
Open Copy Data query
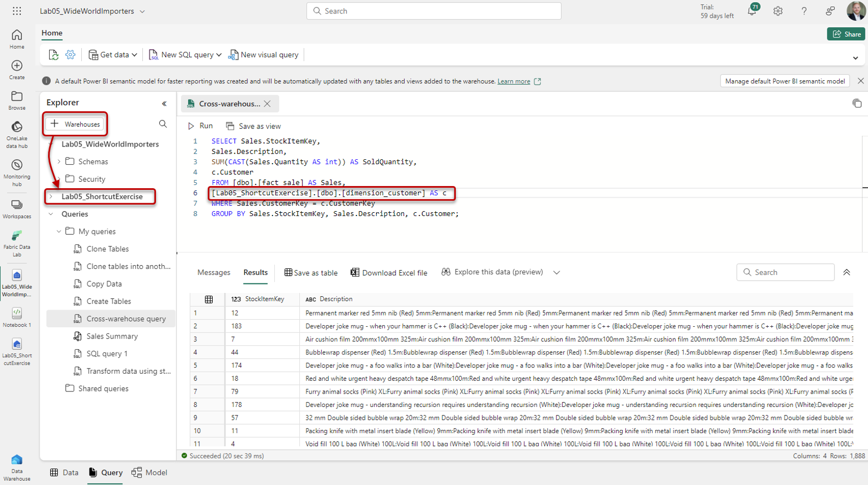[x=104, y=284]
